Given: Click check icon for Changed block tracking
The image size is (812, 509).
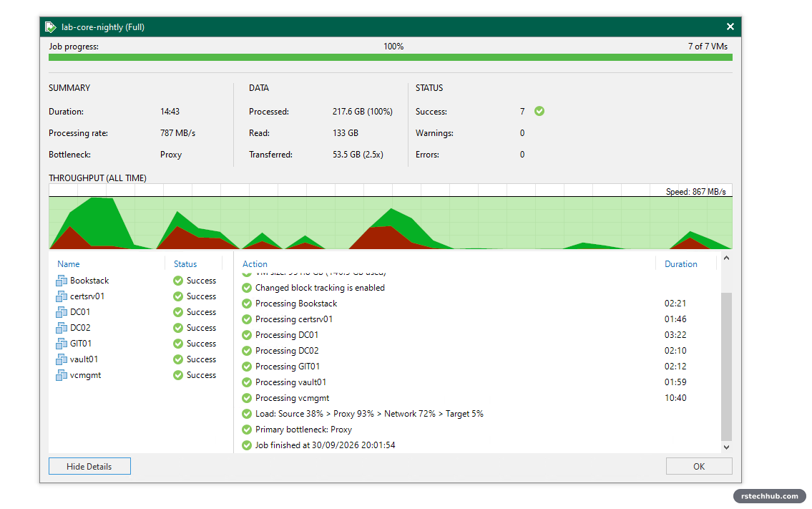Looking at the screenshot, I should 247,288.
